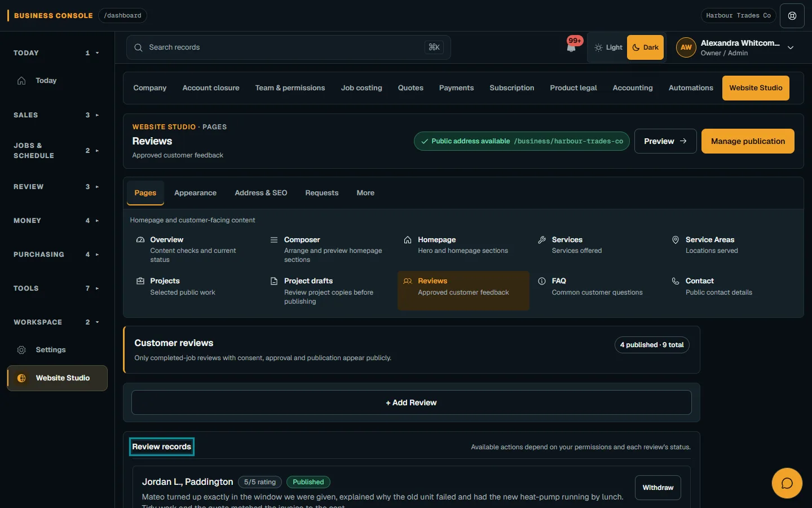Open the Job costing menu item
The image size is (812, 508).
pyautogui.click(x=361, y=88)
